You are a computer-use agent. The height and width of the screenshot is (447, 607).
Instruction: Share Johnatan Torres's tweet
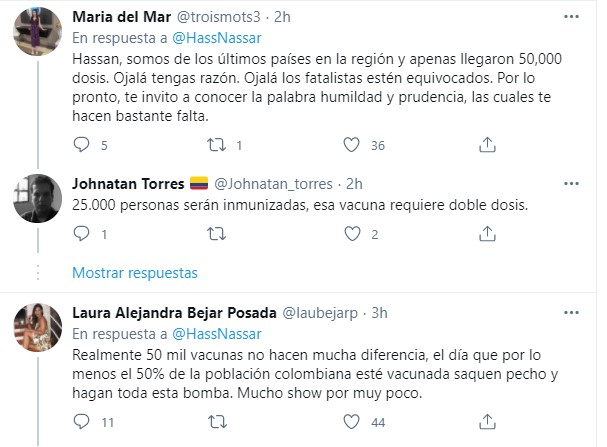click(x=484, y=235)
